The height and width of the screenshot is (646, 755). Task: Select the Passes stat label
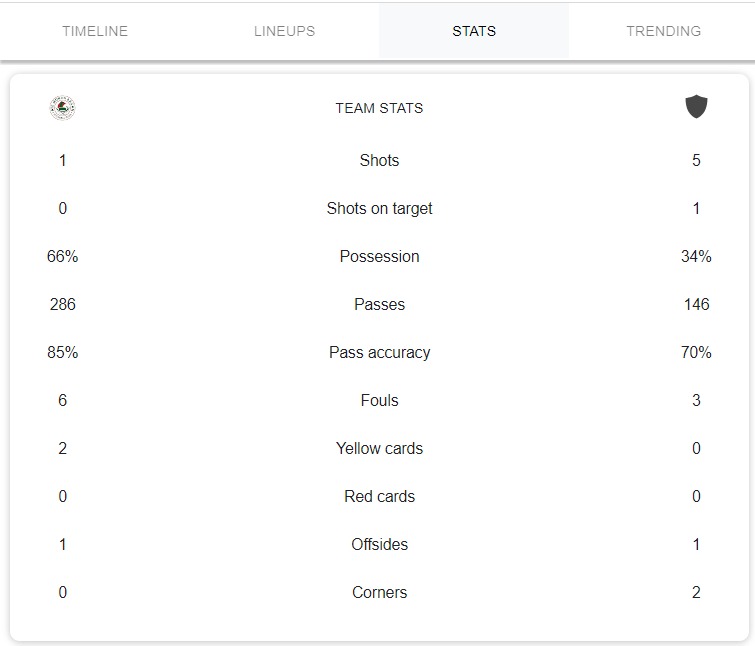(x=379, y=304)
